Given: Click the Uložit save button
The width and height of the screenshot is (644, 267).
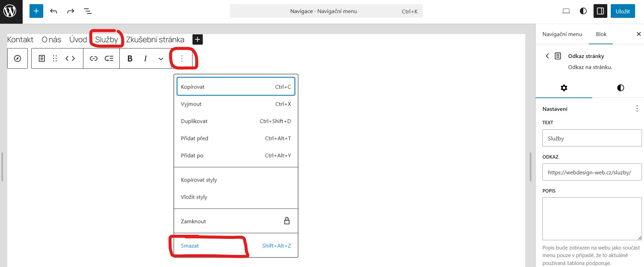Looking at the screenshot, I should (623, 11).
